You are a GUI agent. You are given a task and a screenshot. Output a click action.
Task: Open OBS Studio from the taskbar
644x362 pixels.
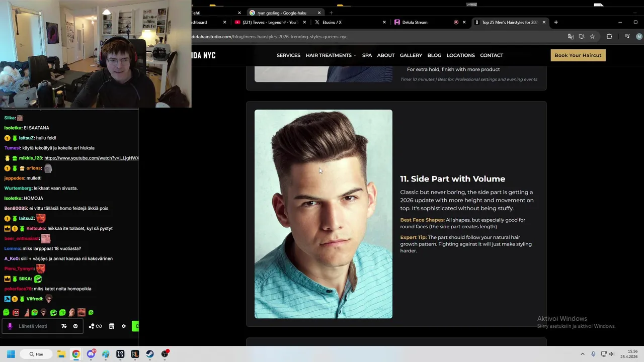[165, 354]
